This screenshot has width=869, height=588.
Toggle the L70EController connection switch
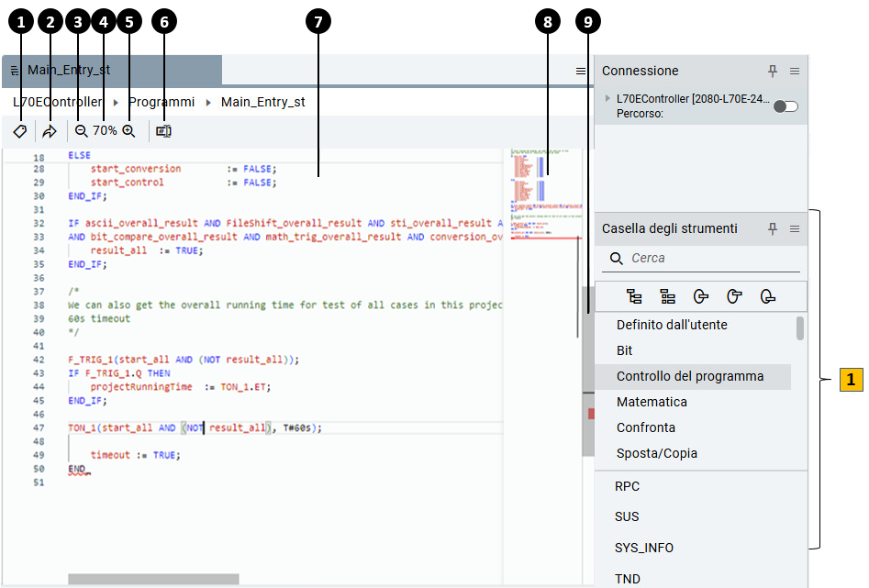click(x=785, y=106)
